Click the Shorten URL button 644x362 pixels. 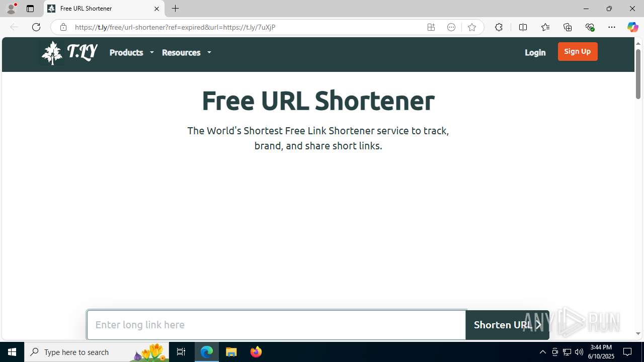[x=507, y=325]
